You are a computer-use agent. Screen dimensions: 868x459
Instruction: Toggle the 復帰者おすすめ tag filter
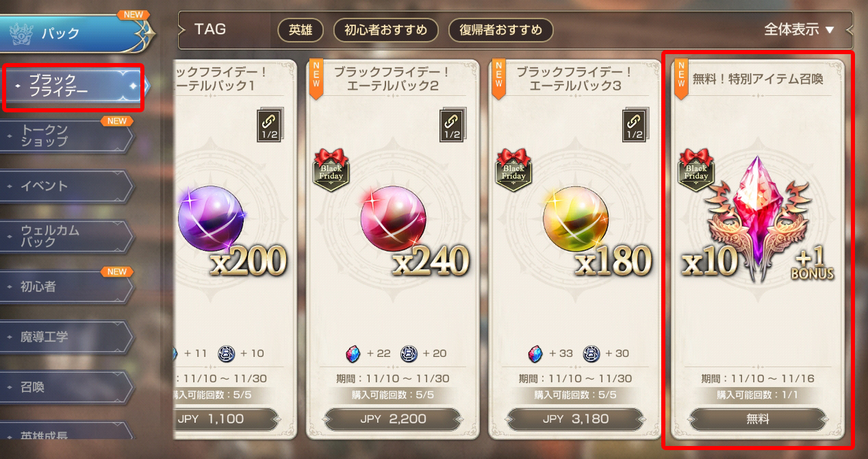pyautogui.click(x=501, y=29)
